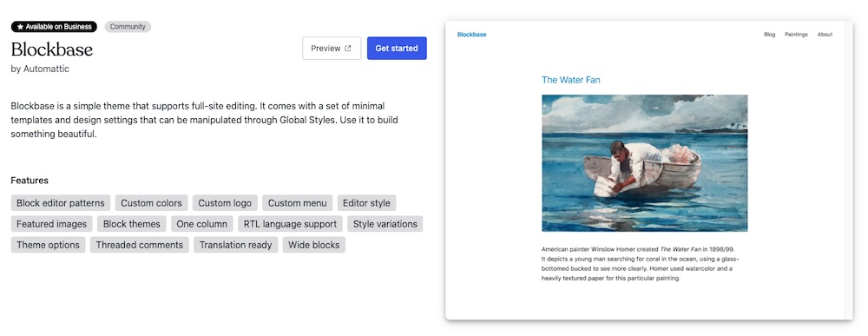
Task: Open About menu in theme preview
Action: (825, 35)
